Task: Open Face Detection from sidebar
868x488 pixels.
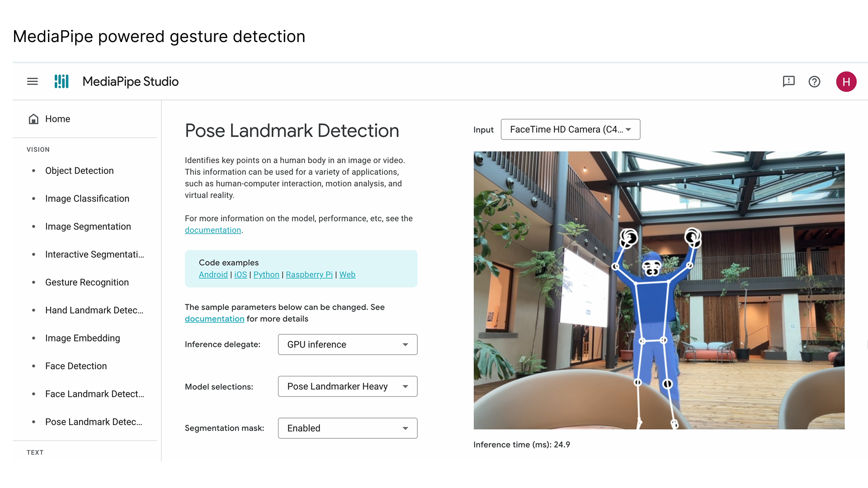Action: pos(76,366)
